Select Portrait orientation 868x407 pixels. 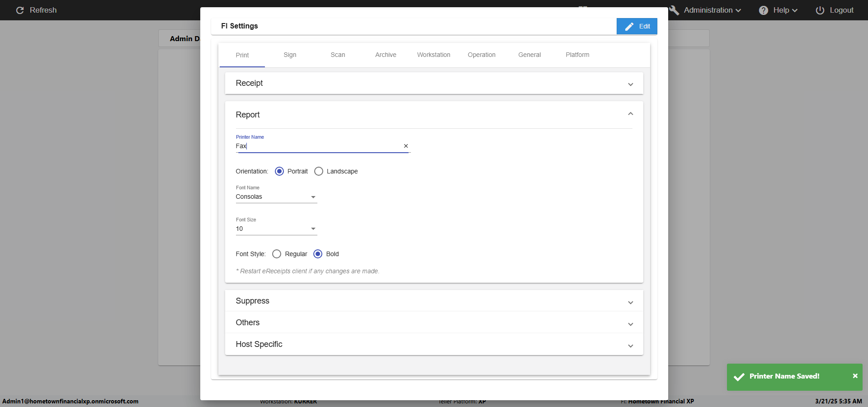(x=279, y=171)
